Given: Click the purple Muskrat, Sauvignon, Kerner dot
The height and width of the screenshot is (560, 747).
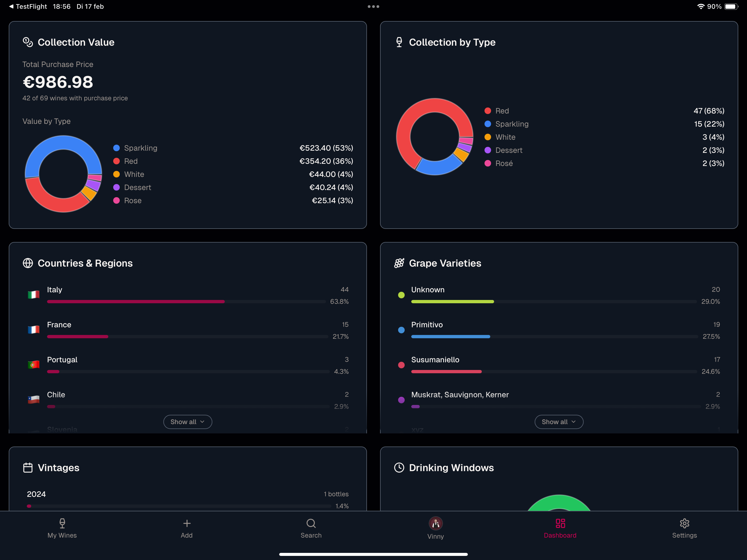Looking at the screenshot, I should [401, 400].
